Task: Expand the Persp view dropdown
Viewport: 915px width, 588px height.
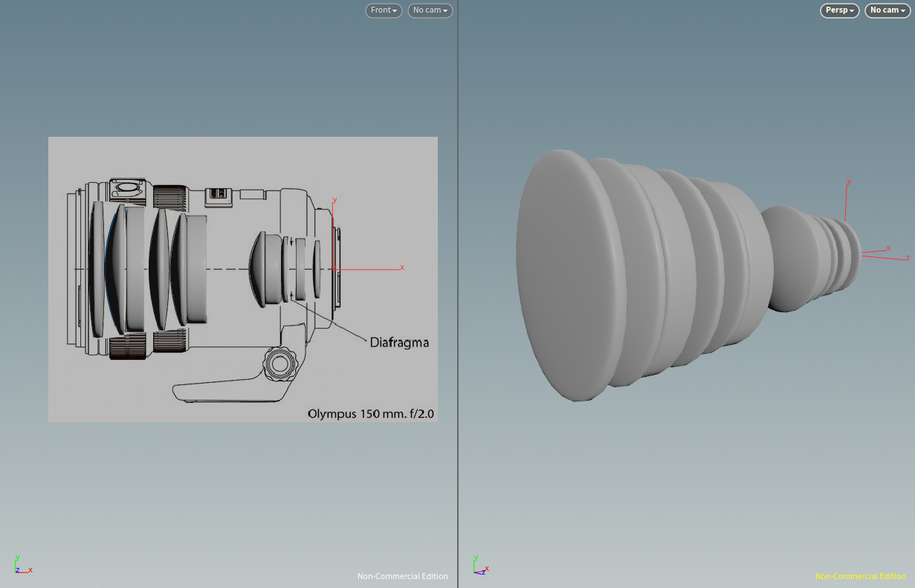Action: tap(840, 10)
